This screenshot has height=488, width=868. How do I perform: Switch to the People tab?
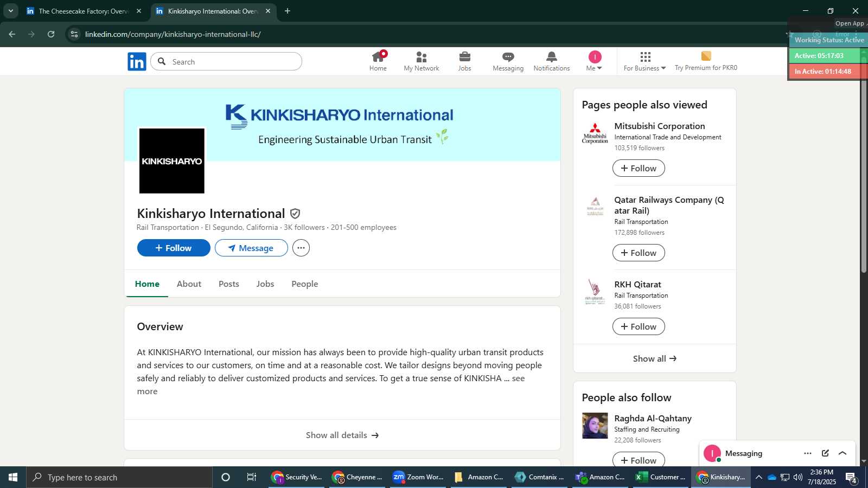click(305, 284)
